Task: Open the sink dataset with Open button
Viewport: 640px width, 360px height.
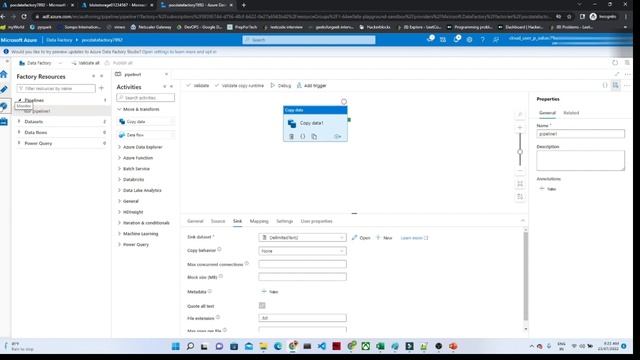Action: pos(361,238)
